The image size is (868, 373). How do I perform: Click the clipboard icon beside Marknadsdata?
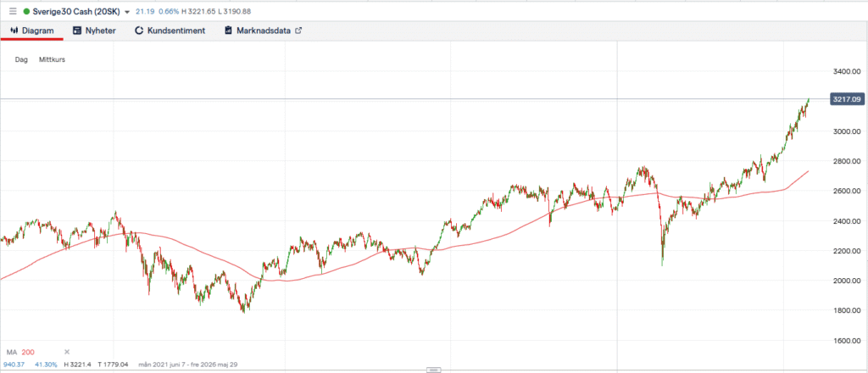228,31
